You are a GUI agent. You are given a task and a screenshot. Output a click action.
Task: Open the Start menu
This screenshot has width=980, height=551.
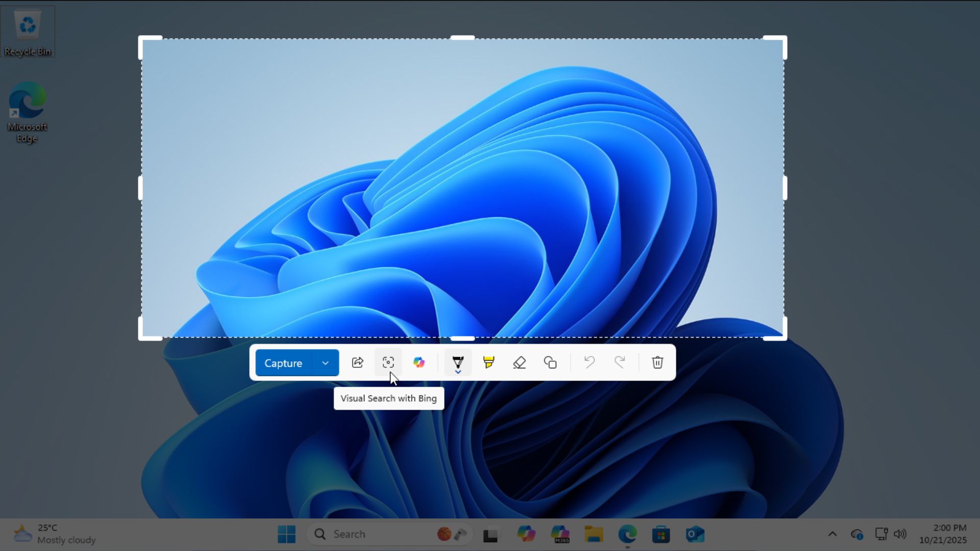286,534
